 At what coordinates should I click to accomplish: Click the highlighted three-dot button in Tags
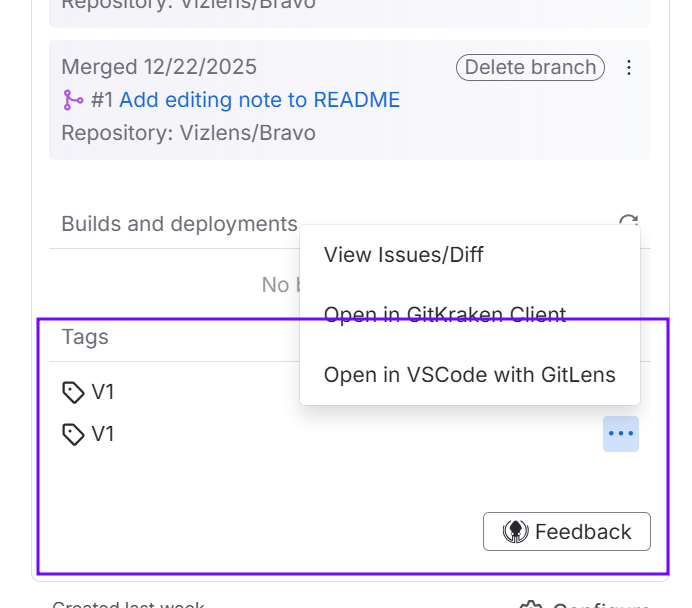point(621,434)
